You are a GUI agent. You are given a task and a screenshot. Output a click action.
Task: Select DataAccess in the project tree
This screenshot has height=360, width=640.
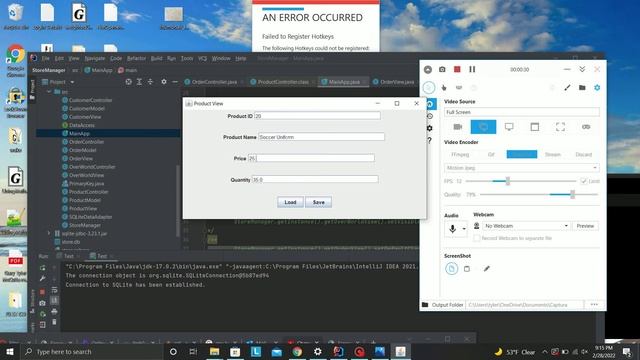pos(82,125)
